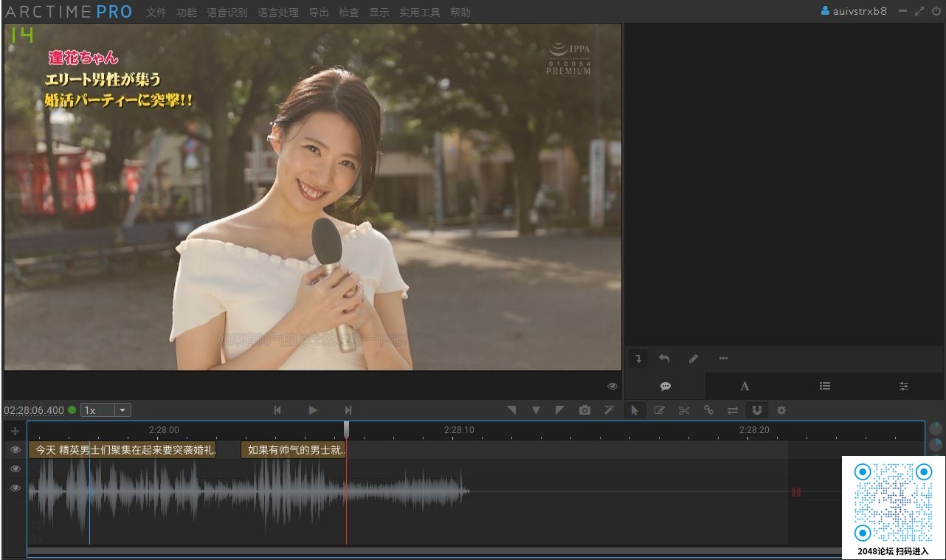Select subtitle block 如果有帅气的男士就
The height and width of the screenshot is (560, 946).
coord(293,450)
